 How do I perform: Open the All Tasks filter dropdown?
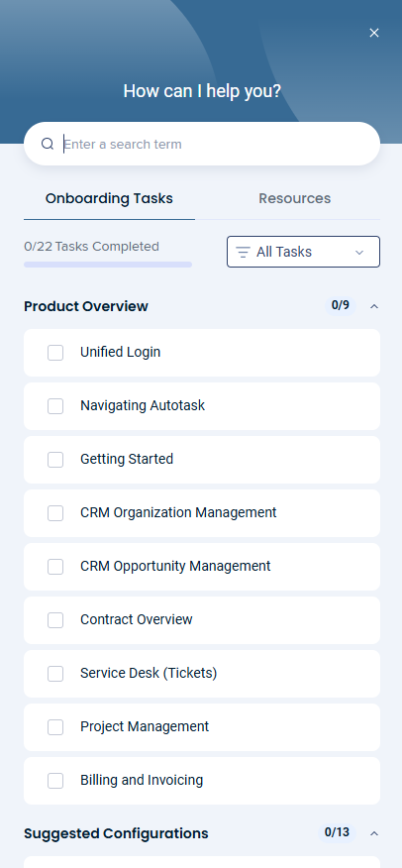point(303,252)
